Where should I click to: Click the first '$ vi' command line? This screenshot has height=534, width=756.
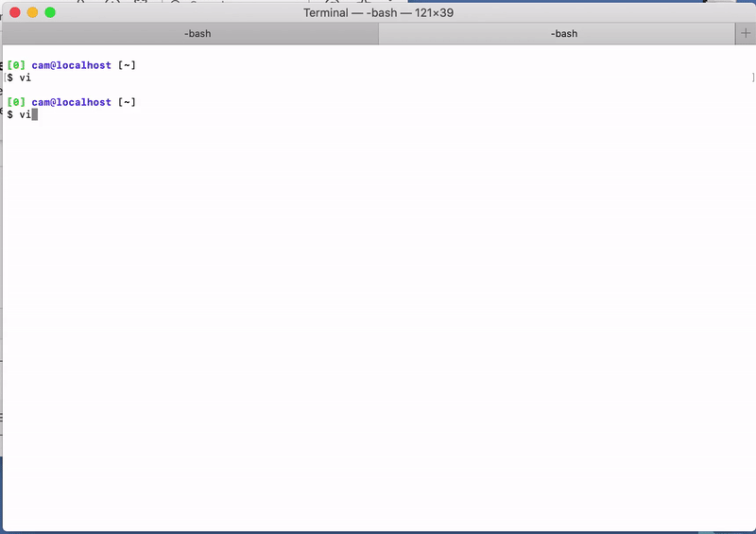pos(19,78)
